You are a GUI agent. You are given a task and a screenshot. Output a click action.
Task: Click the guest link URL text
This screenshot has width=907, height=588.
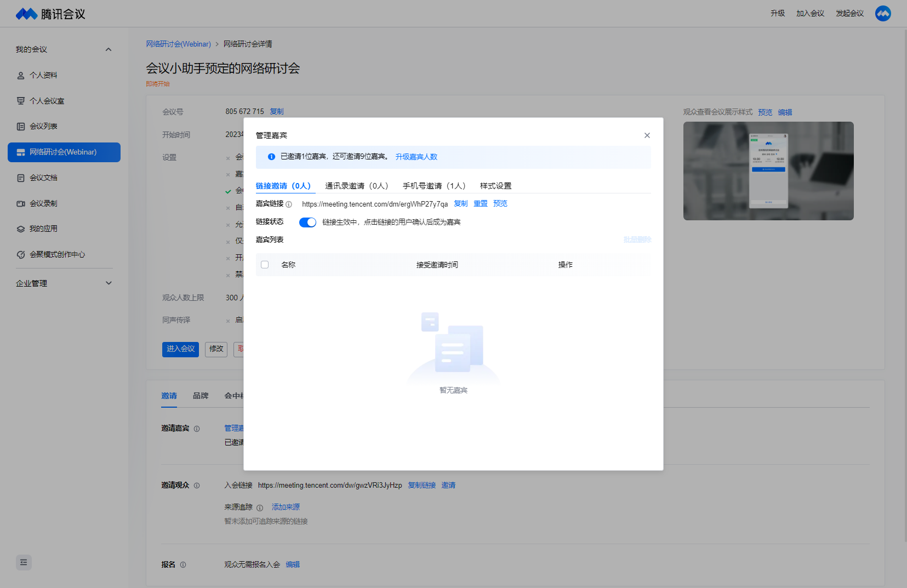pyautogui.click(x=375, y=204)
